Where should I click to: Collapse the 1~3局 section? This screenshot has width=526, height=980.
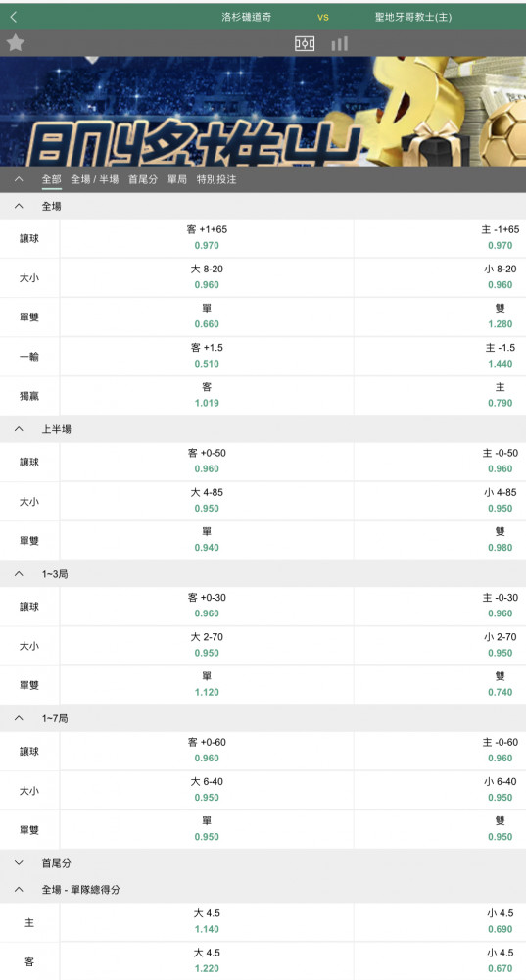pos(19,573)
